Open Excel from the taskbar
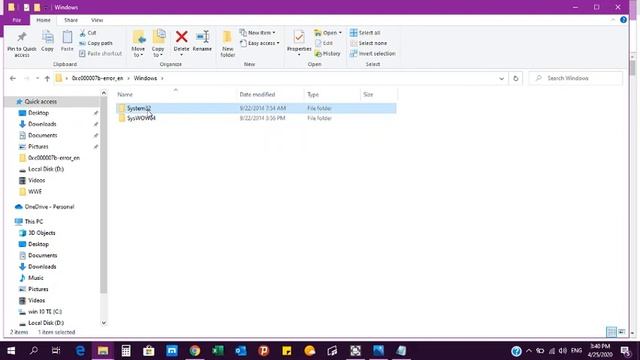 pos(218,351)
